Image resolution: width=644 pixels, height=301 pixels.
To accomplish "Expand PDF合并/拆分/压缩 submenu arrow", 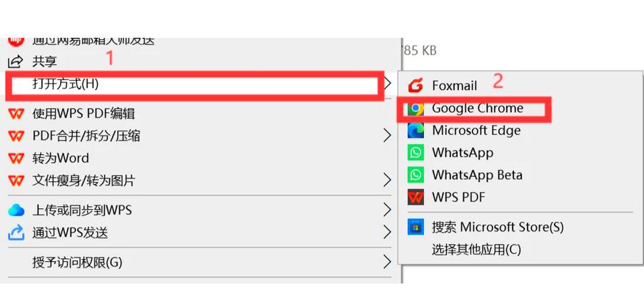I will pos(387,136).
